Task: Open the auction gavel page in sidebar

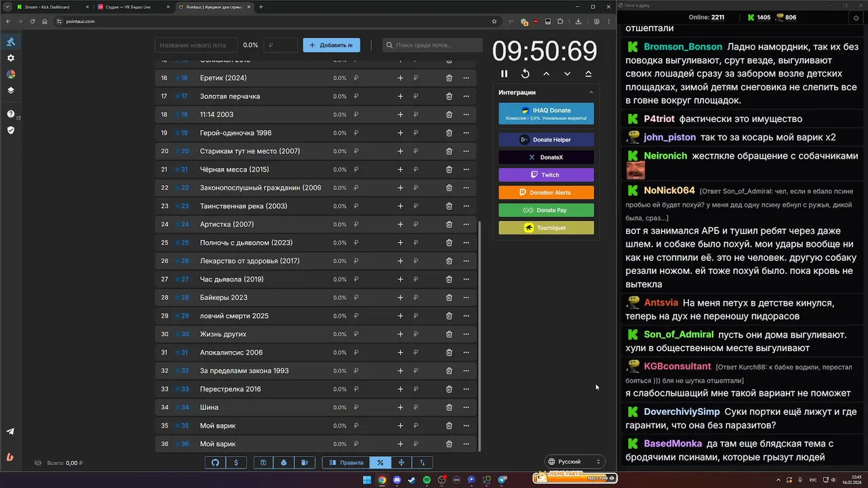Action: click(x=10, y=42)
